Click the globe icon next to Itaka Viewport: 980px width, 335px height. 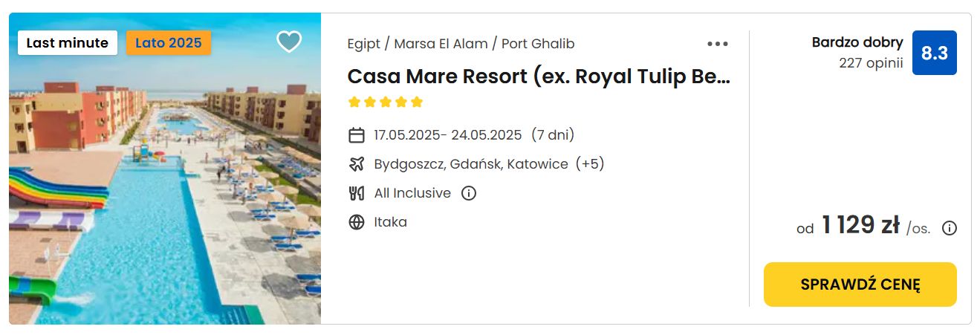pyautogui.click(x=357, y=222)
